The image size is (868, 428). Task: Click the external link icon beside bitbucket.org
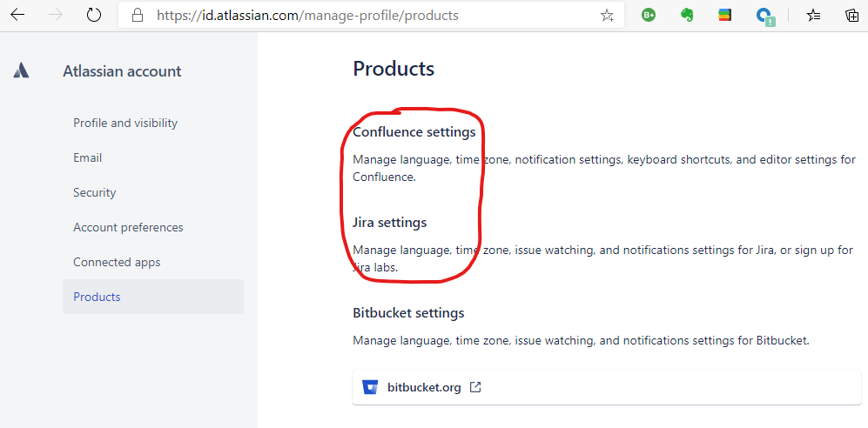tap(475, 387)
